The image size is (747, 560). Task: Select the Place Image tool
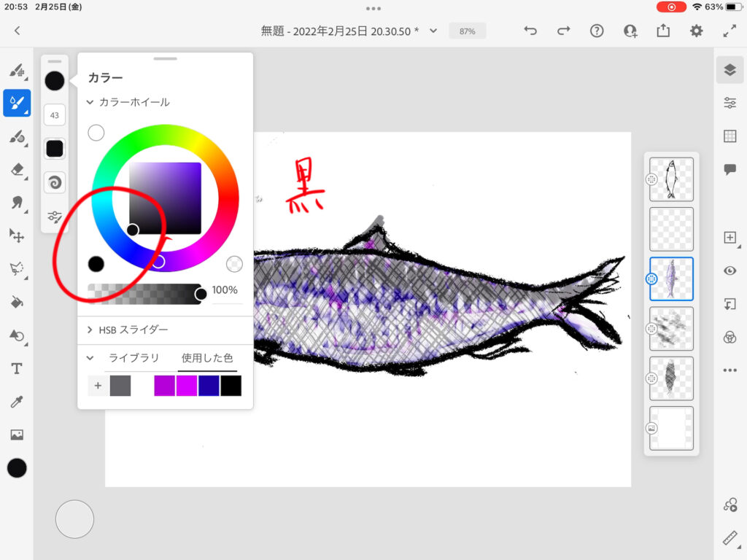coord(17,435)
